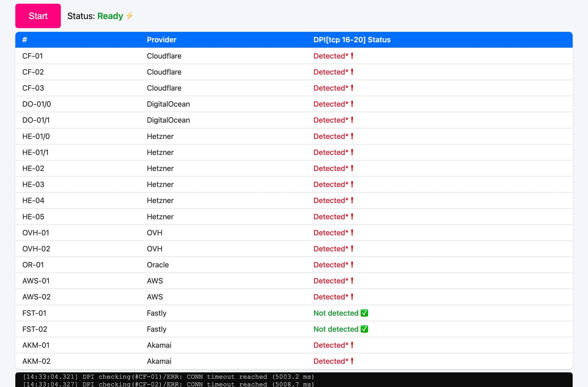Click red exclamation icon in AWS-01 row
This screenshot has width=588, height=387.
(352, 281)
